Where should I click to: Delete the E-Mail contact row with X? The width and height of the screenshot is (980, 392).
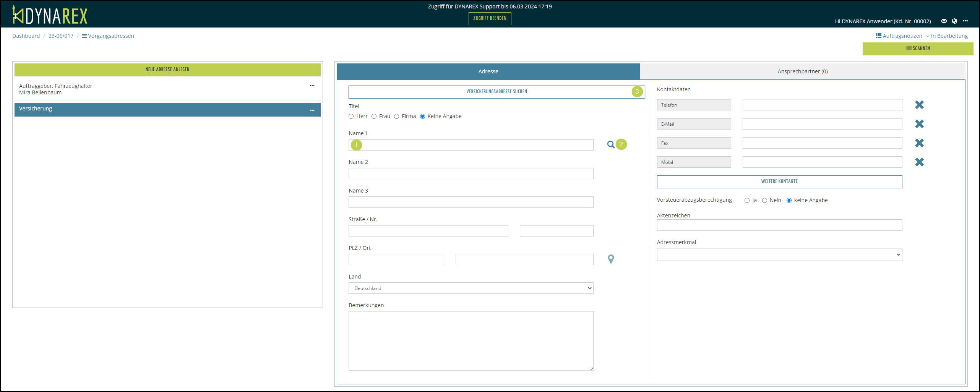pos(919,124)
